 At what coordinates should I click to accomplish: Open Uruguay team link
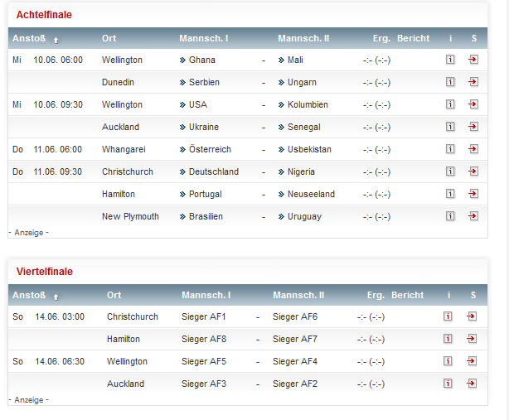pyautogui.click(x=304, y=216)
